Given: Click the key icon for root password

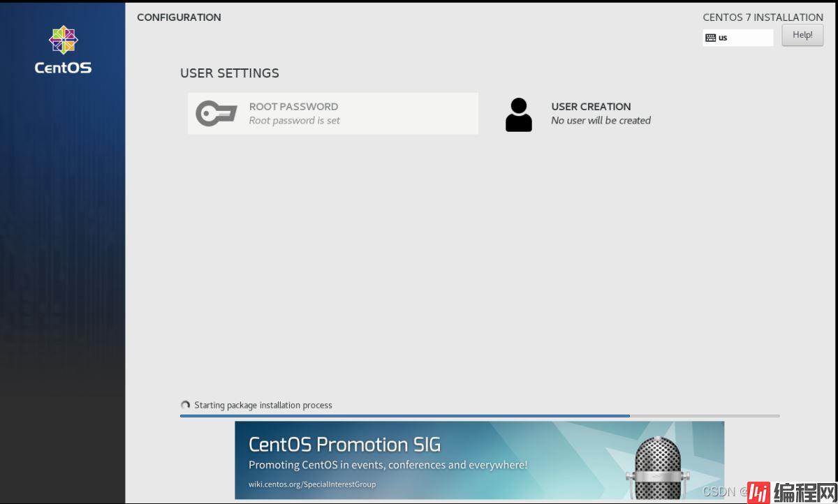Looking at the screenshot, I should coord(216,114).
